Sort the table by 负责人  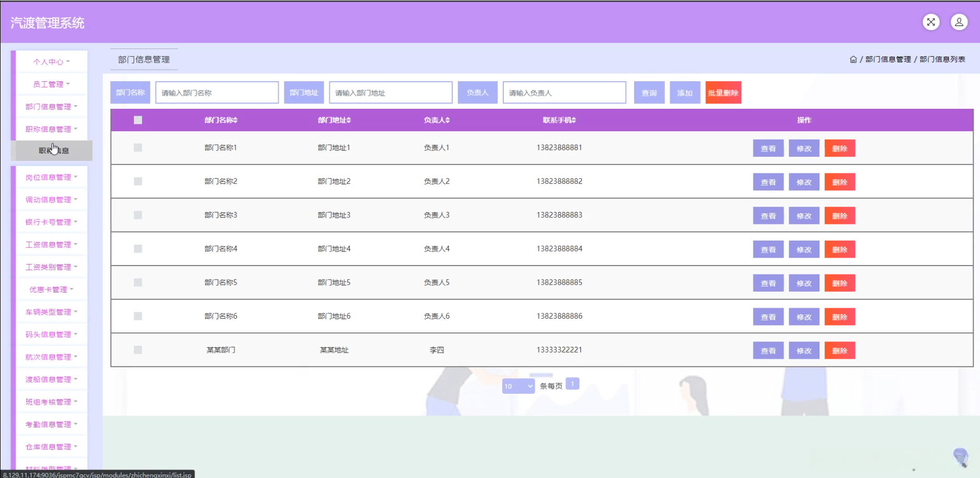click(437, 120)
